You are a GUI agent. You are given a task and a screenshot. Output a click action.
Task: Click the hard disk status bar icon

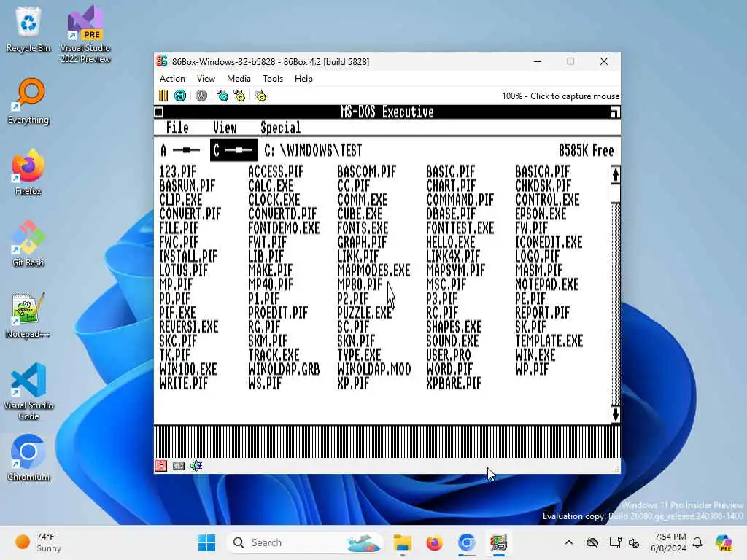179,466
